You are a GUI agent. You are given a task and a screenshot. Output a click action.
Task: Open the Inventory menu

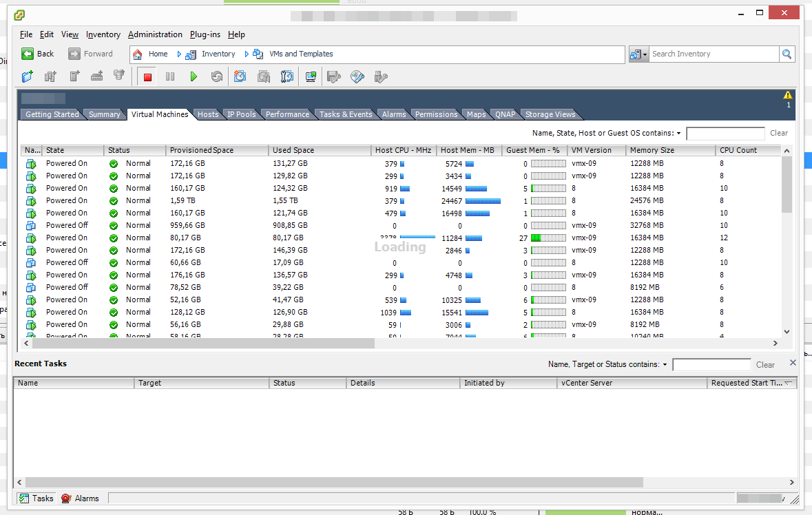click(x=103, y=34)
